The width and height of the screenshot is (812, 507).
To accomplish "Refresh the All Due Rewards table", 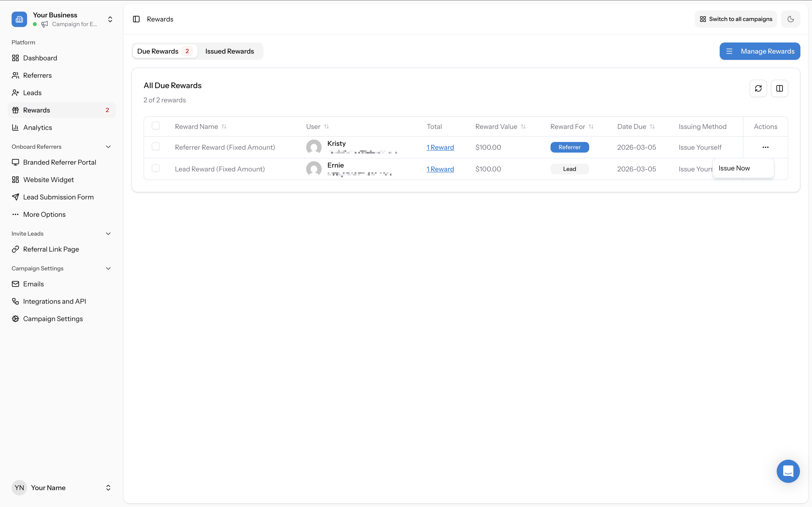I will [x=759, y=88].
